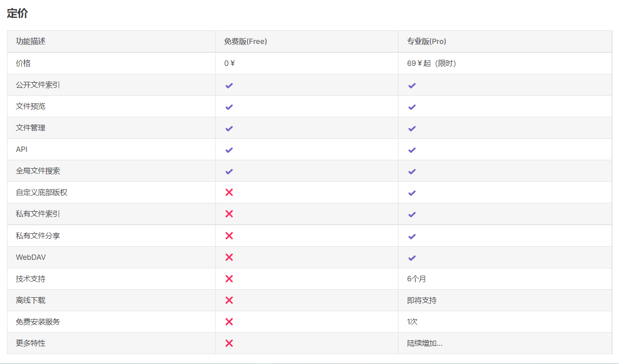This screenshot has height=364, width=619.
Task: Click the 69￥起（限时）price cell
Action: 431,64
